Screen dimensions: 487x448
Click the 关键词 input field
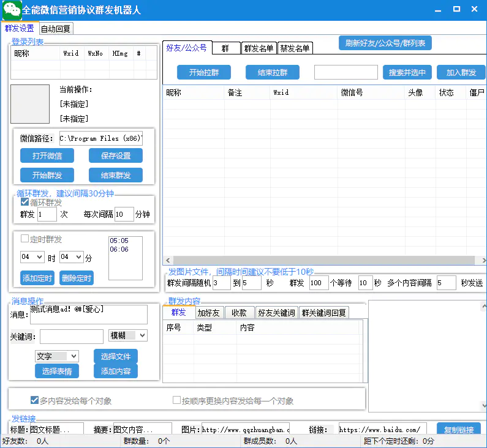pos(72,337)
